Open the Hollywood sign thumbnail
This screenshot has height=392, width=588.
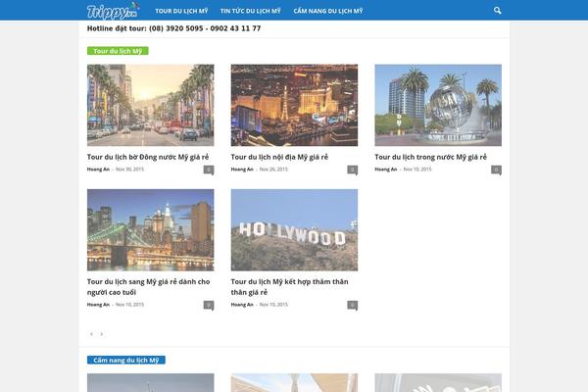click(294, 230)
